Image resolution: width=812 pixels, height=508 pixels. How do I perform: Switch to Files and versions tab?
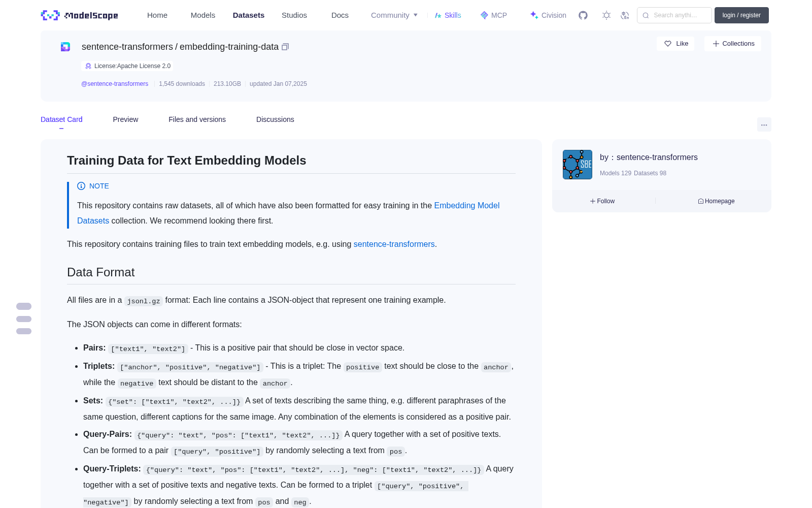[x=197, y=119]
